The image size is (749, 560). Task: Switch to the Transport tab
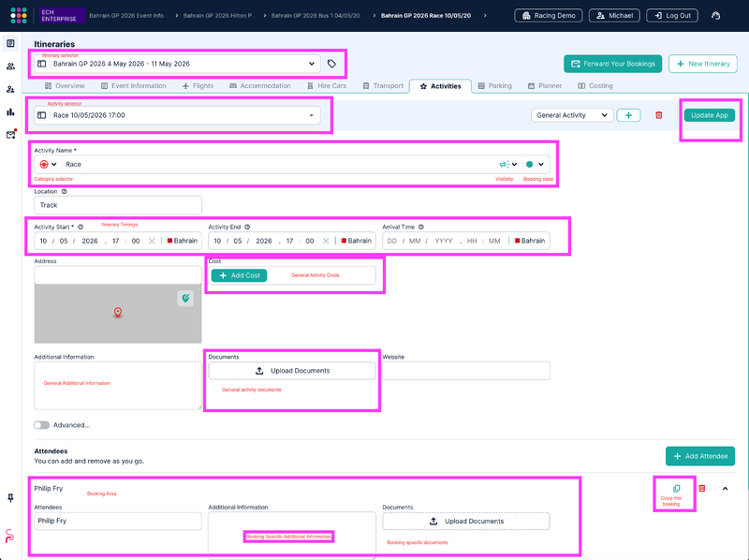(383, 86)
